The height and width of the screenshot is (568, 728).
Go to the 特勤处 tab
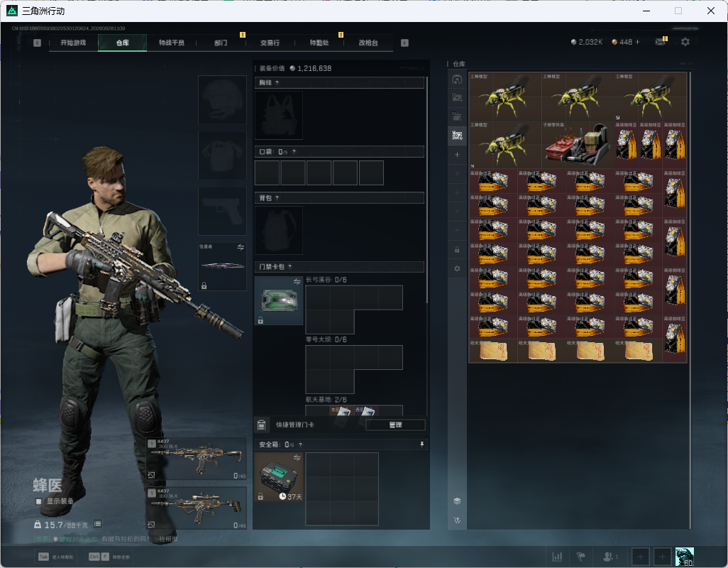[319, 43]
